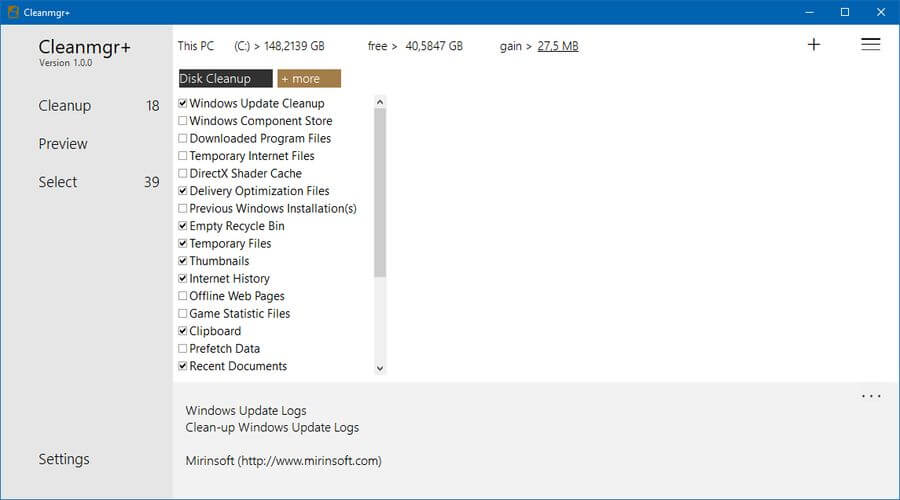The width and height of the screenshot is (900, 500).
Task: Click the '(C:) > 148,2139 GB' drive text
Action: 279,46
